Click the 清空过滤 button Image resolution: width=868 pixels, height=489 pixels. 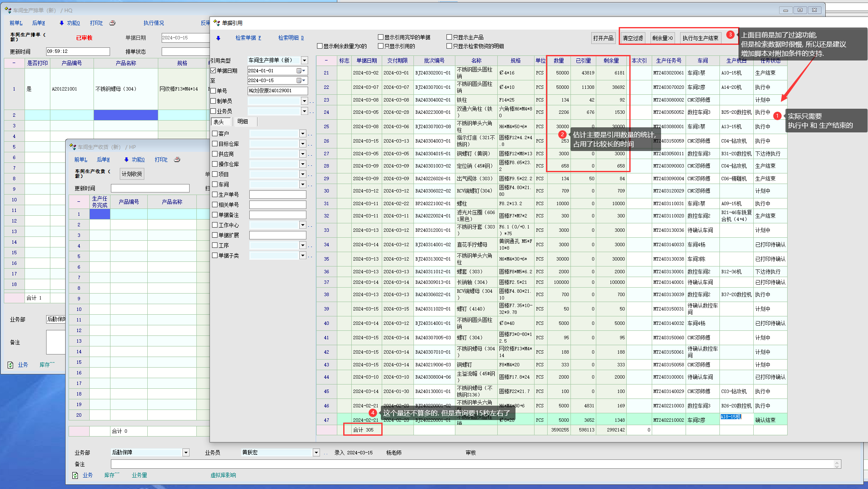tap(633, 38)
